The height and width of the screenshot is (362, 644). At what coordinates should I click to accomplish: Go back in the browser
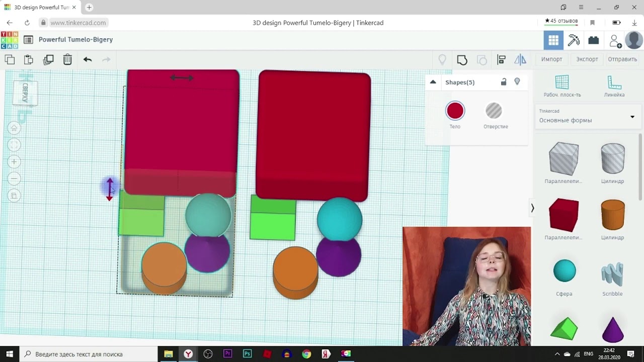[x=10, y=23]
